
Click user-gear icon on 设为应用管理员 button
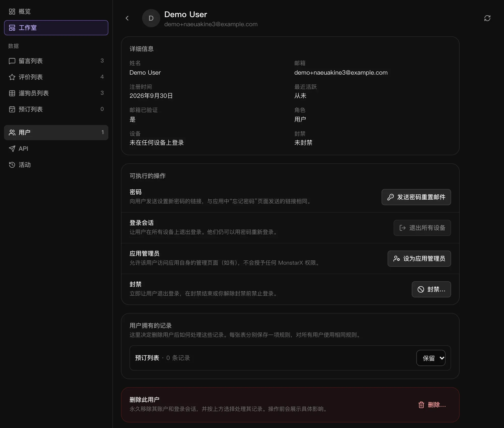point(396,259)
